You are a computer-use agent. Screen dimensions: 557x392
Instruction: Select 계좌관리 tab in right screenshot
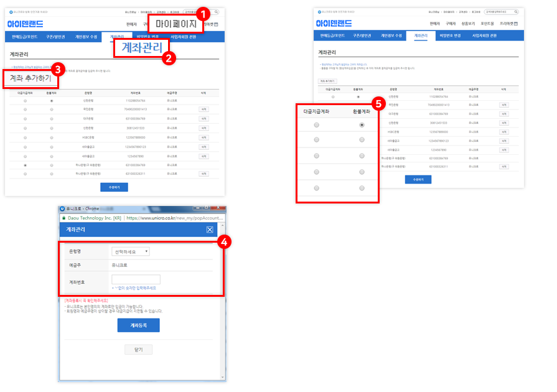tap(421, 36)
